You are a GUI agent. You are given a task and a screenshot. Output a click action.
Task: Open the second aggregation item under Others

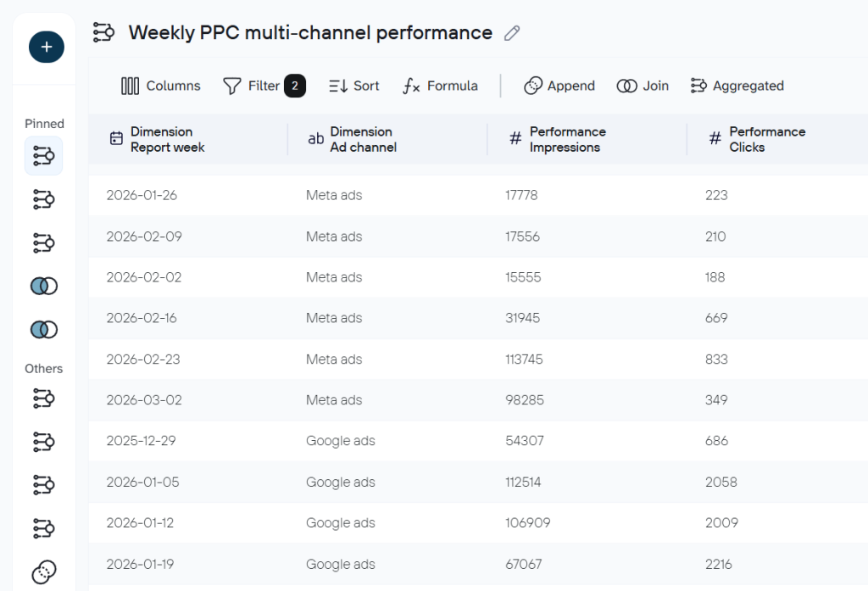pos(44,442)
